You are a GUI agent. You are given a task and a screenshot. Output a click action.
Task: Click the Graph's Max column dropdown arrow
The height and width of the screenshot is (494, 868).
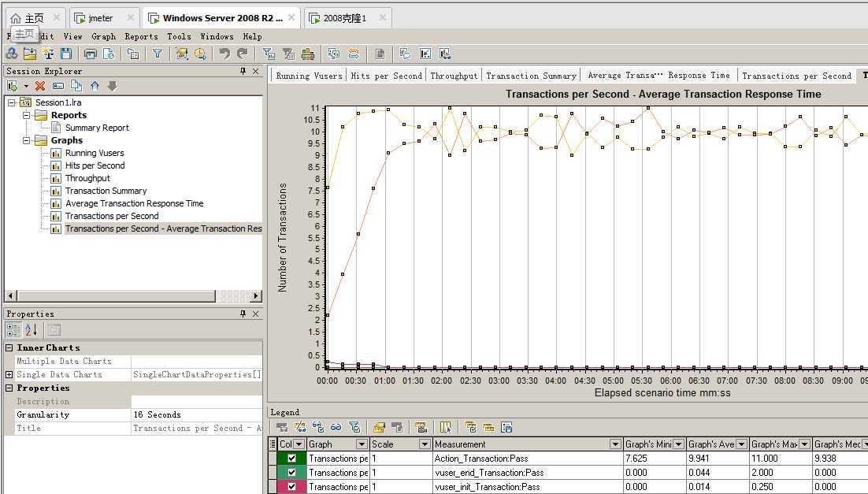point(804,444)
